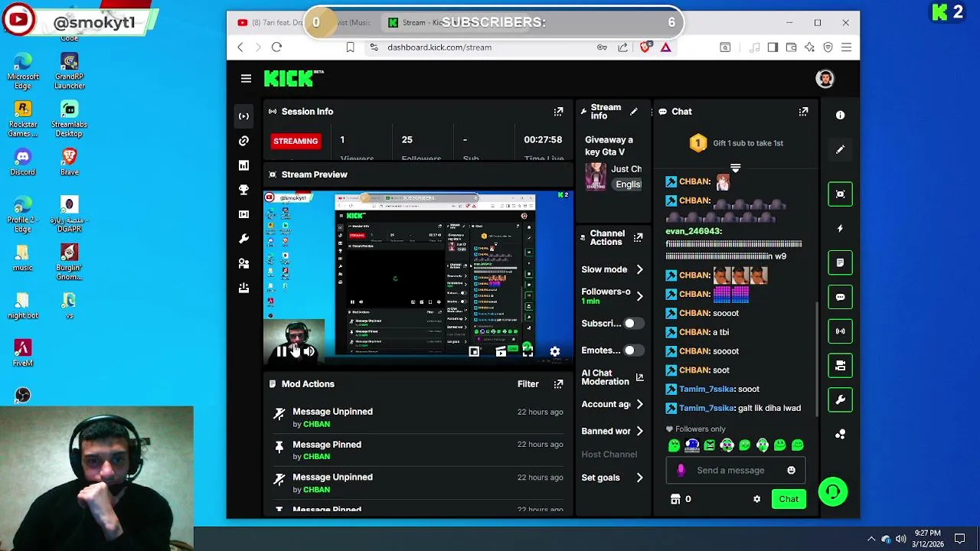Screen dimensions: 980x551
Task: Pause the stream preview playback
Action: [281, 352]
